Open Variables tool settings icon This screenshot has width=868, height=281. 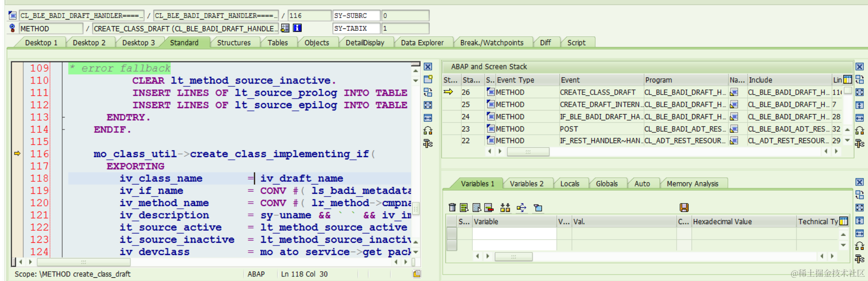click(x=860, y=259)
